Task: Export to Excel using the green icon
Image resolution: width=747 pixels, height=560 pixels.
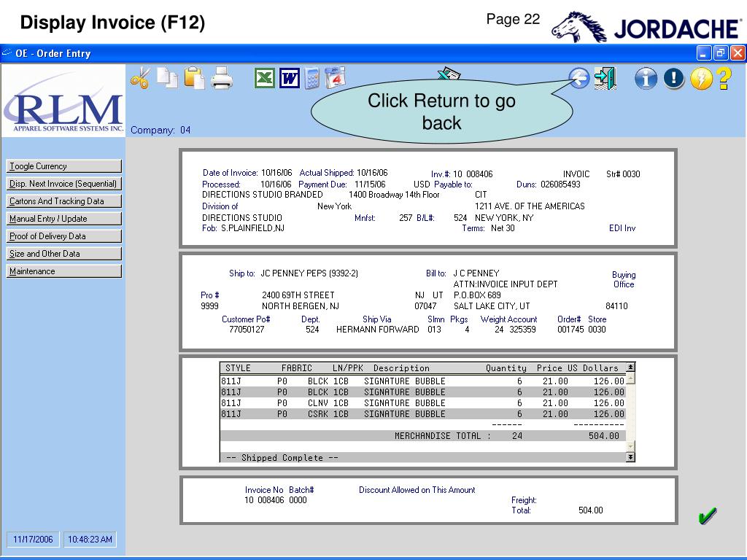Action: (264, 78)
